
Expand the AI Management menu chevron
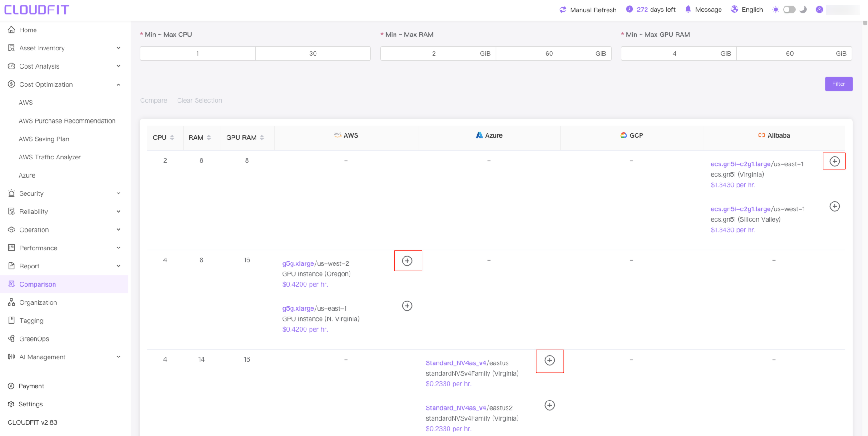[x=118, y=357]
